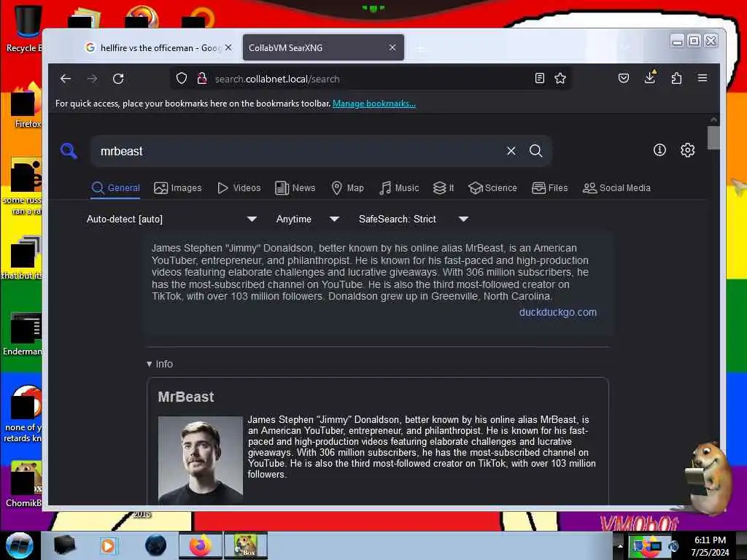The image size is (747, 560).
Task: Open the SafeSearch: Strict dropdown
Action: [414, 219]
